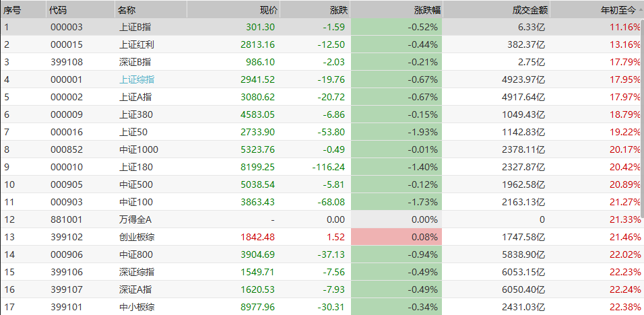
Task: Click the 序号 column header
Action: (x=13, y=10)
